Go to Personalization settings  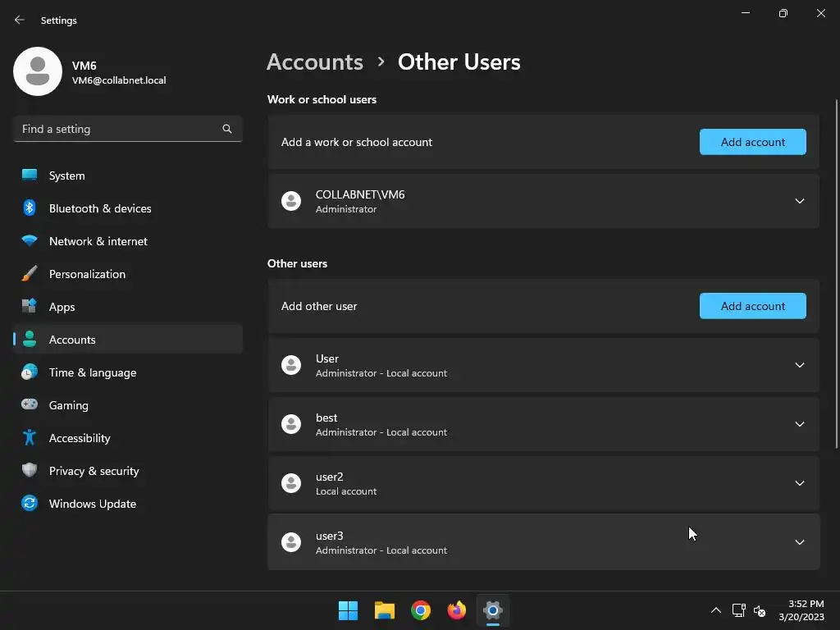pyautogui.click(x=87, y=274)
